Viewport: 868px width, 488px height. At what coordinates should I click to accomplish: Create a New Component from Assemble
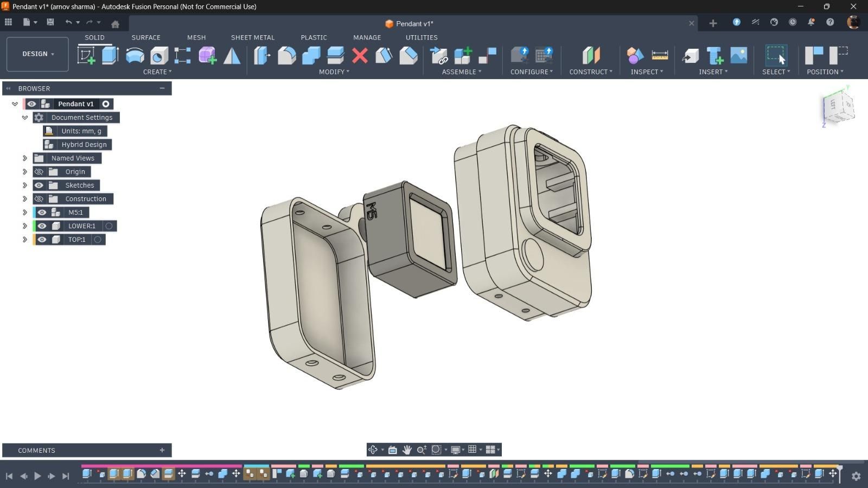click(x=463, y=55)
